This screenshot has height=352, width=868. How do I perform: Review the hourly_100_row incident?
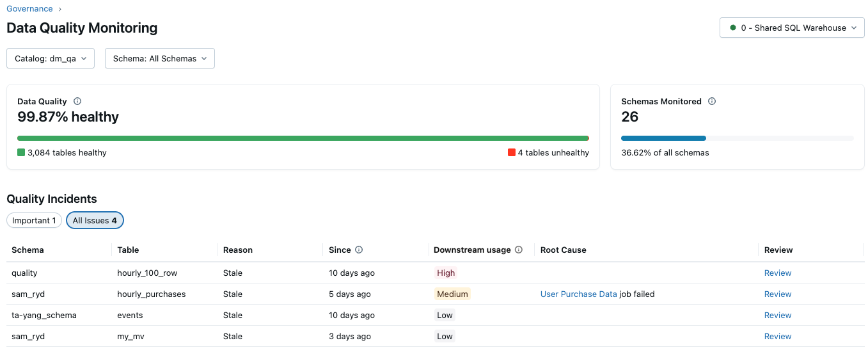point(777,273)
